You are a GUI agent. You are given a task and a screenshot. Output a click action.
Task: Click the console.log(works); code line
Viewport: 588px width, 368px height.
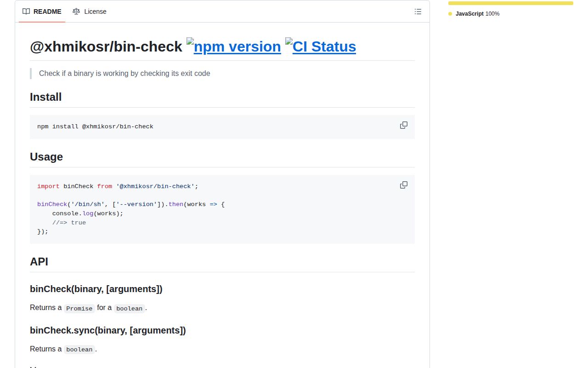(x=88, y=213)
